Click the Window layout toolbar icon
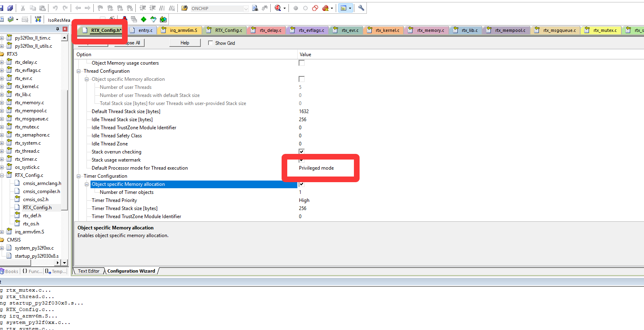This screenshot has width=644, height=330. pos(343,8)
